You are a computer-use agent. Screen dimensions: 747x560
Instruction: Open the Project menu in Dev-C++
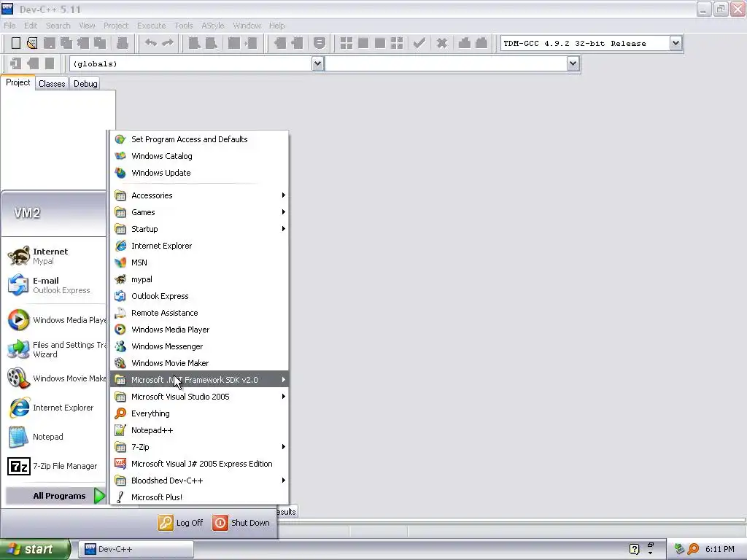[x=116, y=26]
